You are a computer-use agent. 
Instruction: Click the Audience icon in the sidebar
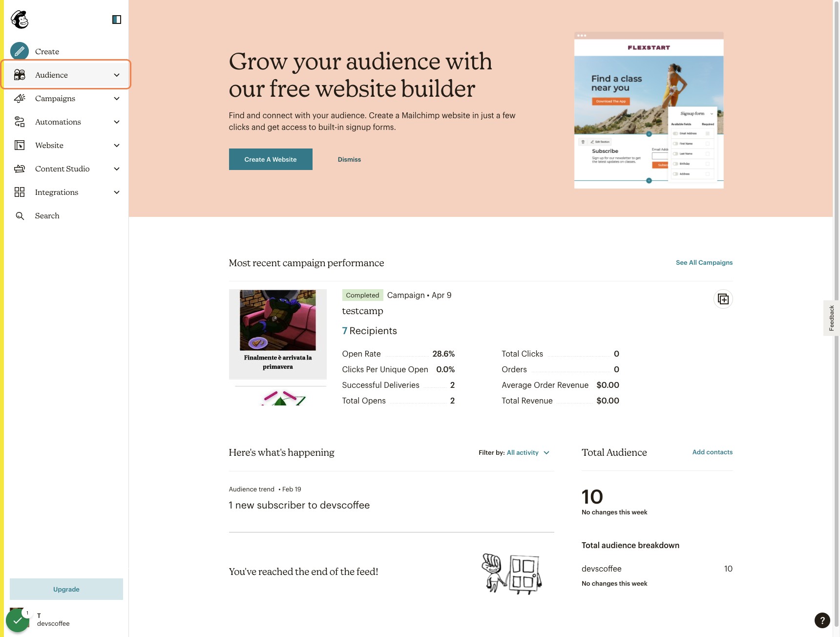point(20,75)
